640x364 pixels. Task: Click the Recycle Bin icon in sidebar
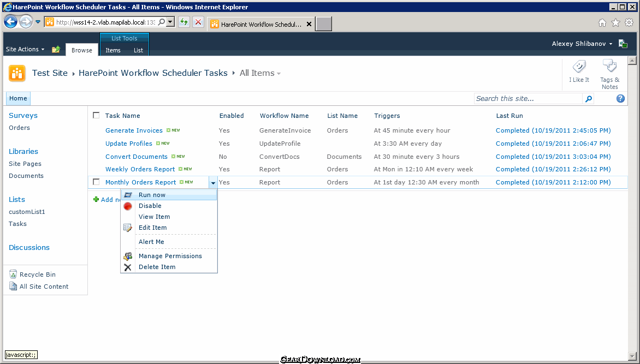[x=13, y=274]
